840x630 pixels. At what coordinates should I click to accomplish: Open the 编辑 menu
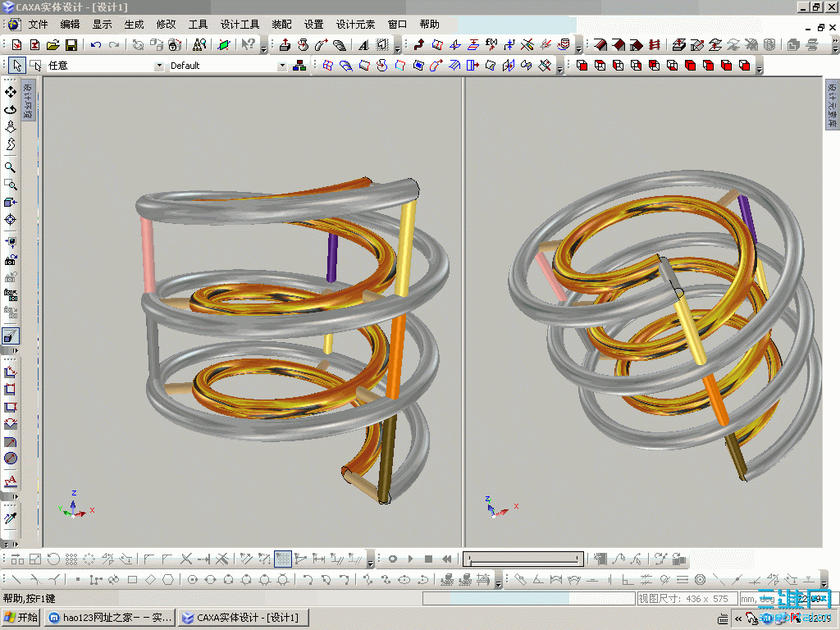pos(70,24)
